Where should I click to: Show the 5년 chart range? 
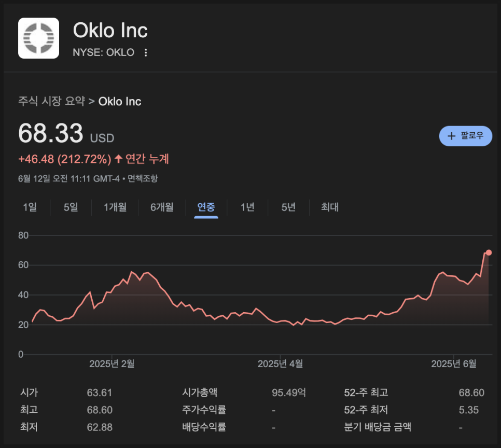tap(288, 207)
